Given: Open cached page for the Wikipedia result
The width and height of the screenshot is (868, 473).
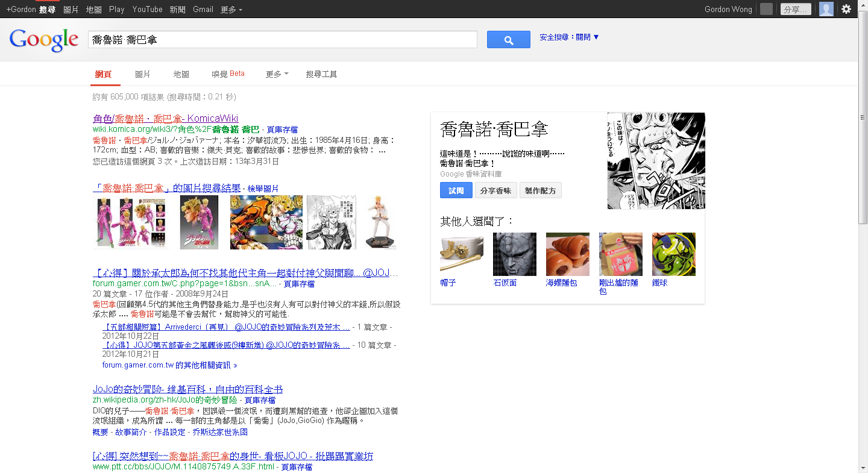Looking at the screenshot, I should point(260,400).
